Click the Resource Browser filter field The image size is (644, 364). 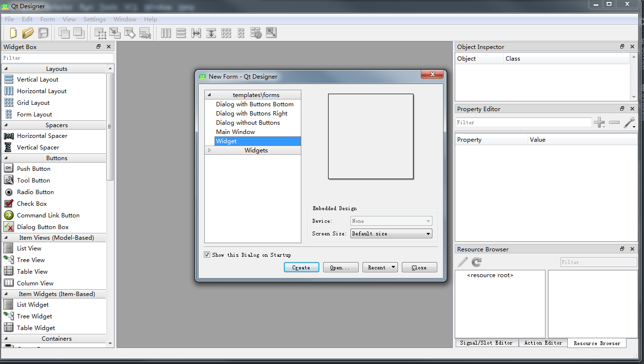[598, 262]
